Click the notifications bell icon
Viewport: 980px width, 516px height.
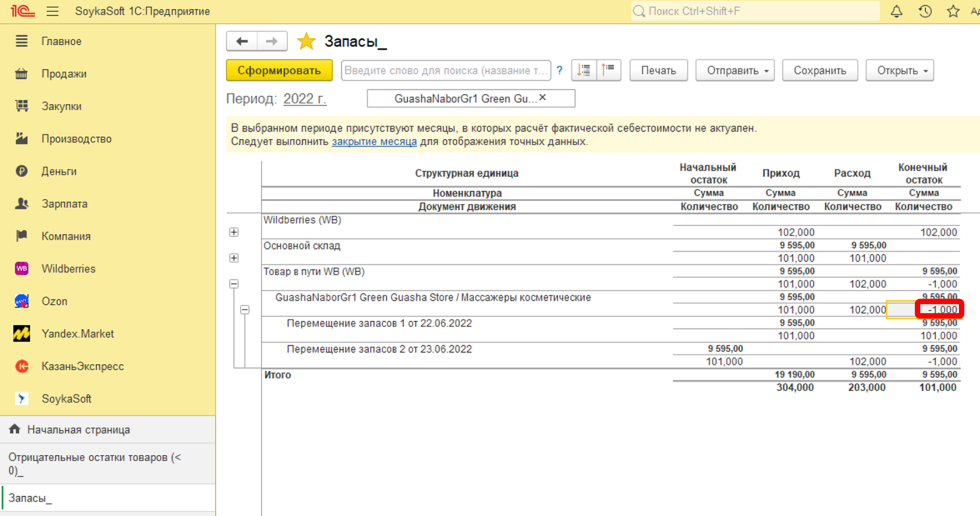[x=897, y=11]
